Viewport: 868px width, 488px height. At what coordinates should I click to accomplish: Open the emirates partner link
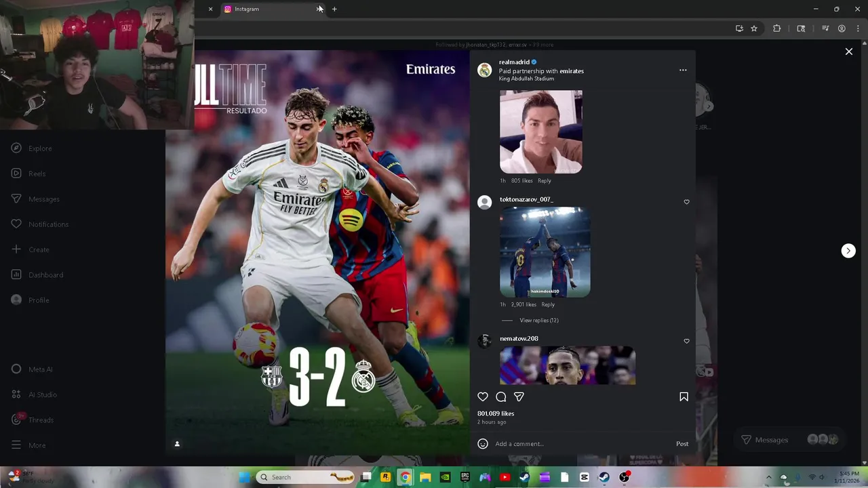tap(572, 71)
